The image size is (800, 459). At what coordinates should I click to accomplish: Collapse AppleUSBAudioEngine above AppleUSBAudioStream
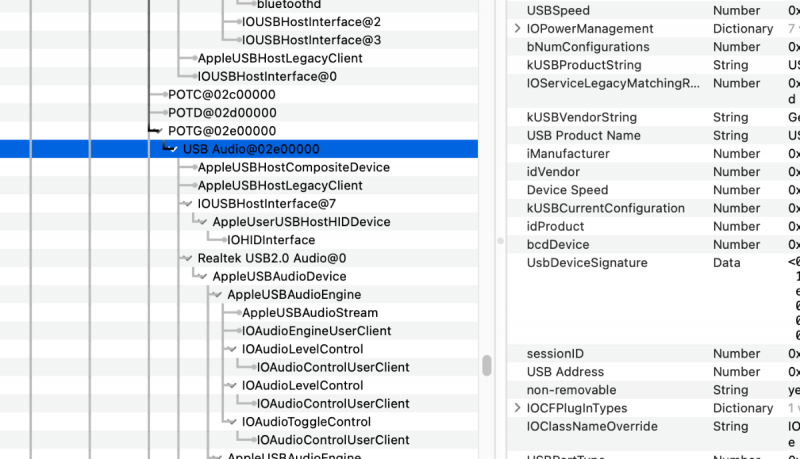pyautogui.click(x=218, y=295)
